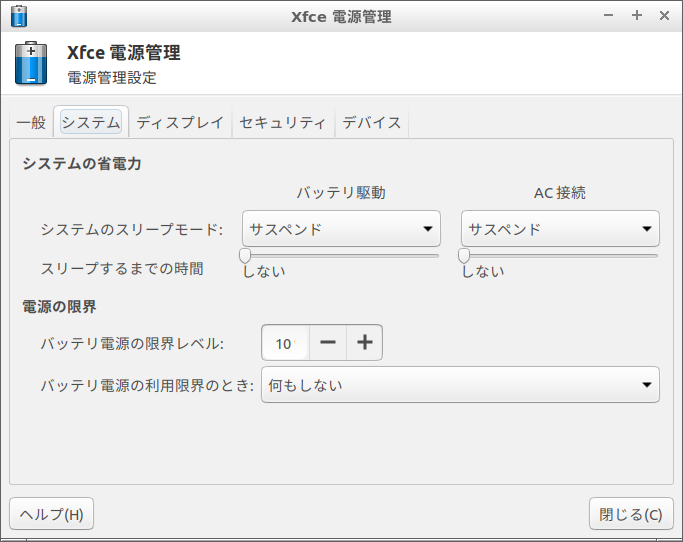The image size is (683, 542).
Task: Click the バッテリ電源の利用限界のとき label
Action: click(x=147, y=385)
